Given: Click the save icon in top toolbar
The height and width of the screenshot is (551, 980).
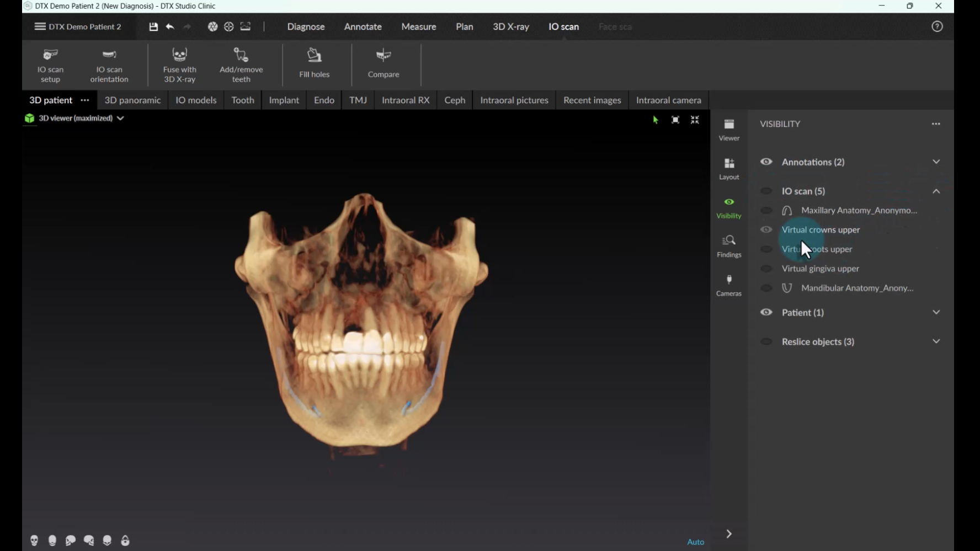Looking at the screenshot, I should coord(153,26).
